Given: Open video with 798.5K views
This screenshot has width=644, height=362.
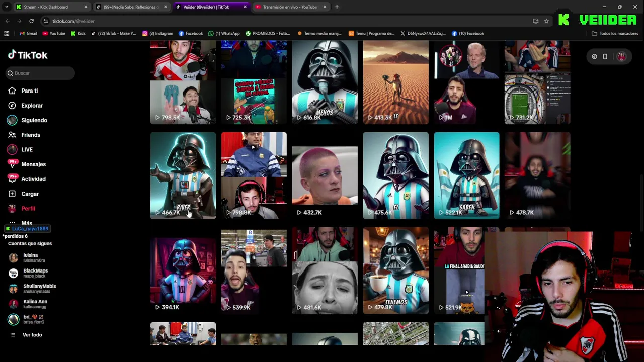Looking at the screenshot, I should coord(183,82).
